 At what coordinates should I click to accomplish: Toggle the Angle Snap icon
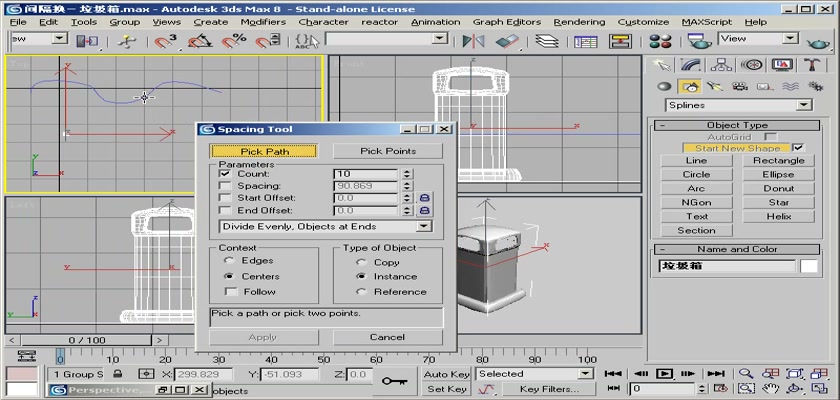tap(199, 41)
